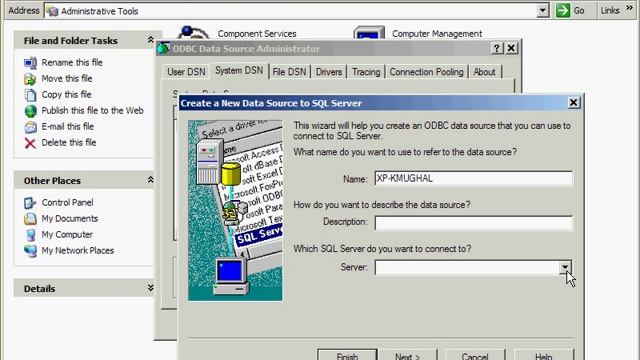Screen dimensions: 640x360
Task: Click the Publish this file to Web globe icon
Action: pyautogui.click(x=30, y=111)
